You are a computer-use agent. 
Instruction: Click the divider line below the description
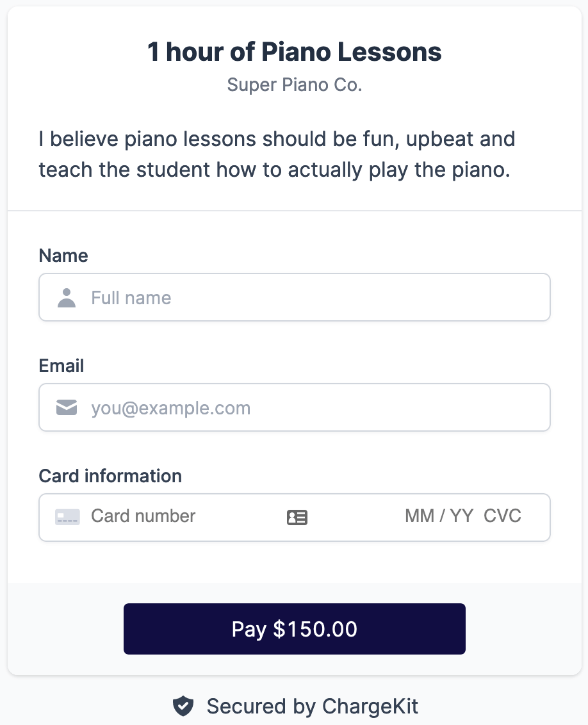[x=295, y=211]
